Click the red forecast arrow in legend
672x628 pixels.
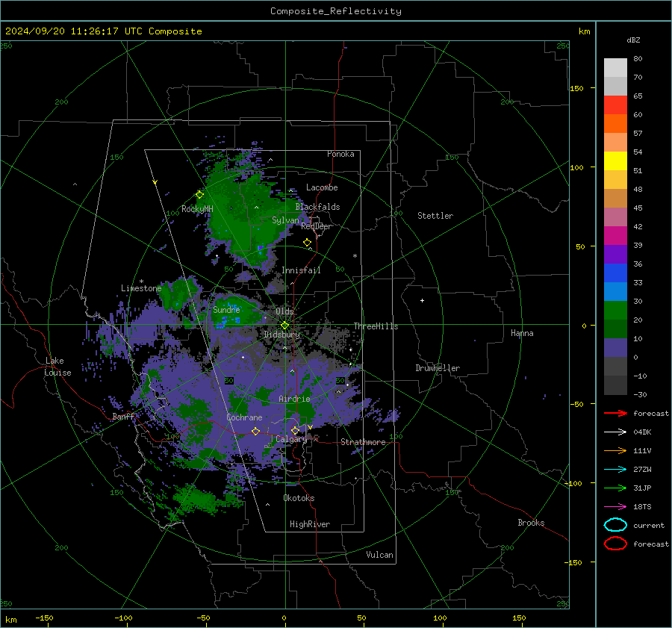[615, 413]
